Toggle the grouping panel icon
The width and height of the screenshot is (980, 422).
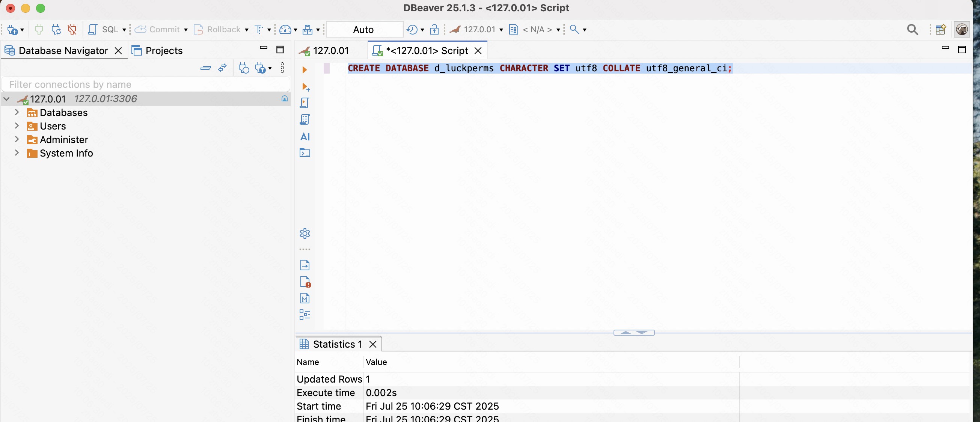pyautogui.click(x=305, y=315)
